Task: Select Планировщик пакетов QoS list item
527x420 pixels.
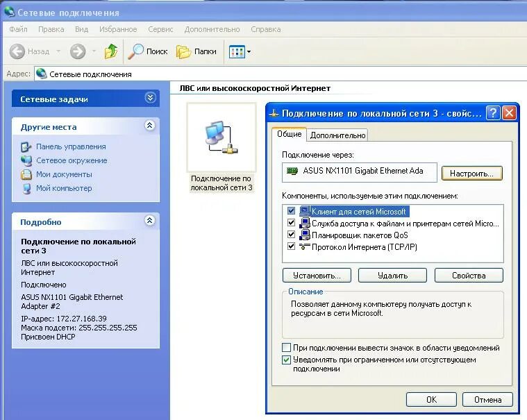Action: (x=360, y=235)
